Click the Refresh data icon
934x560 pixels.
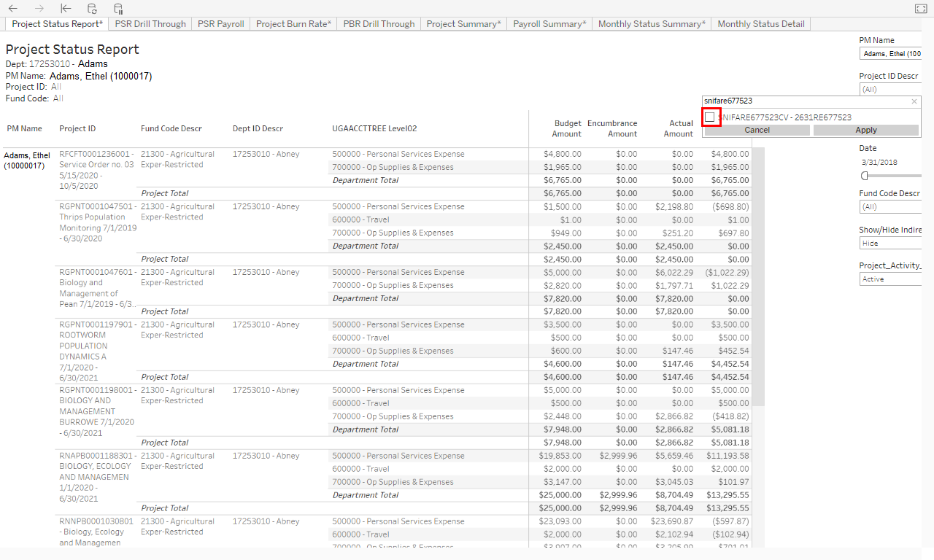(92, 9)
